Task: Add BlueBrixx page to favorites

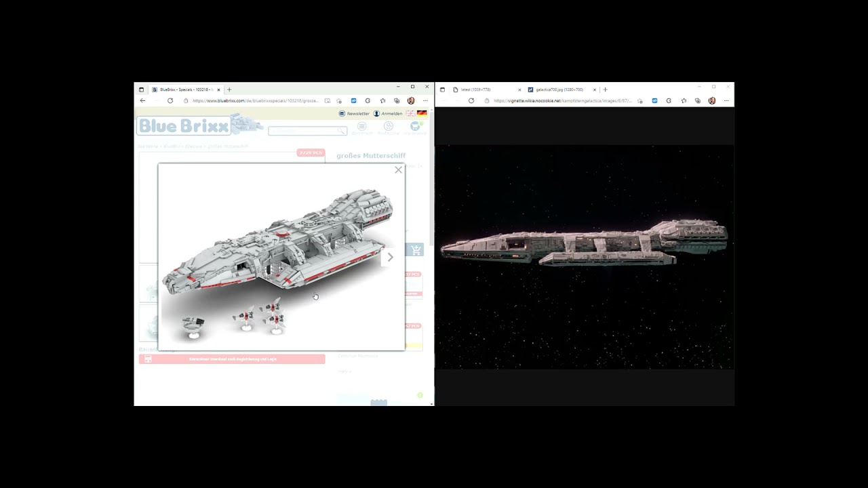Action: (x=339, y=100)
